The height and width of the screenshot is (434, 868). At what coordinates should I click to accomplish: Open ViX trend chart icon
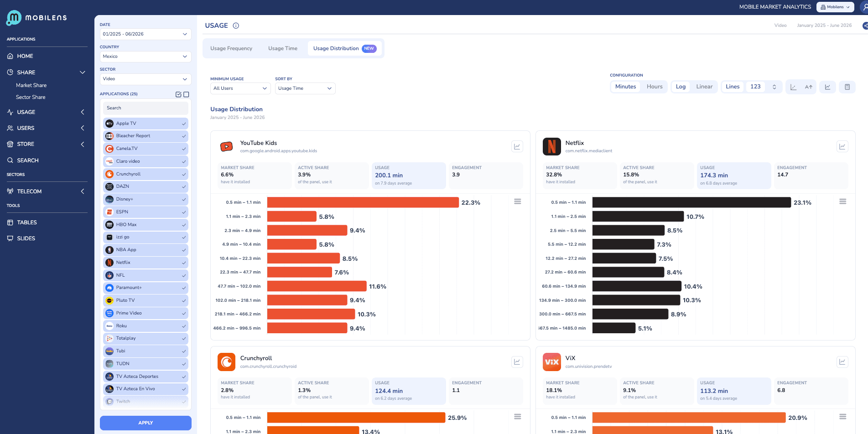(x=842, y=362)
